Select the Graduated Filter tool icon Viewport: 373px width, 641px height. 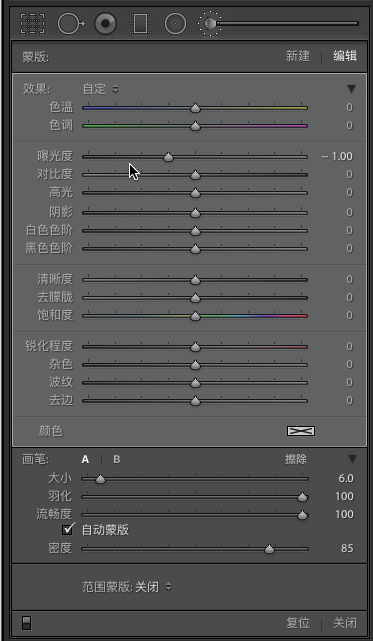140,24
